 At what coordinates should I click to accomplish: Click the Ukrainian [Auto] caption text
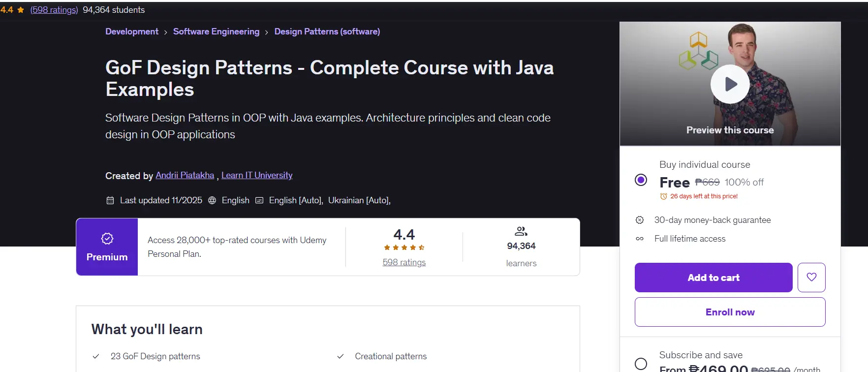pyautogui.click(x=359, y=200)
